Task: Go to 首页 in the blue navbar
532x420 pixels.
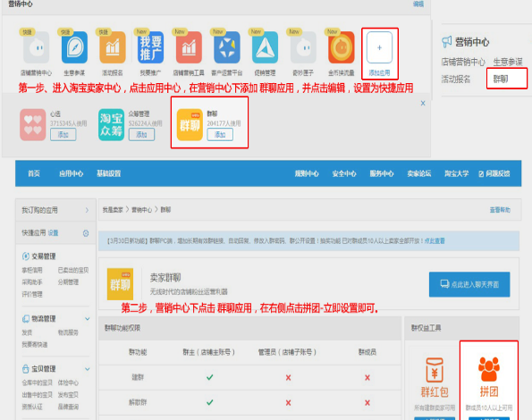Action: [34, 173]
